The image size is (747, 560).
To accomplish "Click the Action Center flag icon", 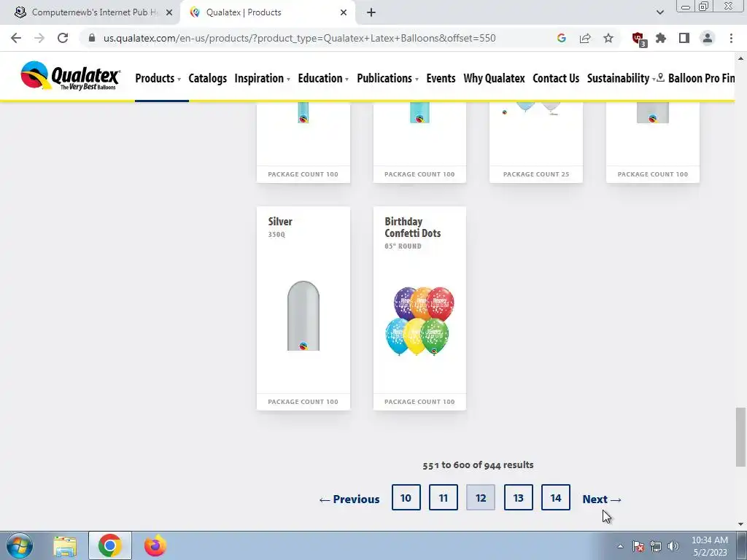I will coord(638,546).
